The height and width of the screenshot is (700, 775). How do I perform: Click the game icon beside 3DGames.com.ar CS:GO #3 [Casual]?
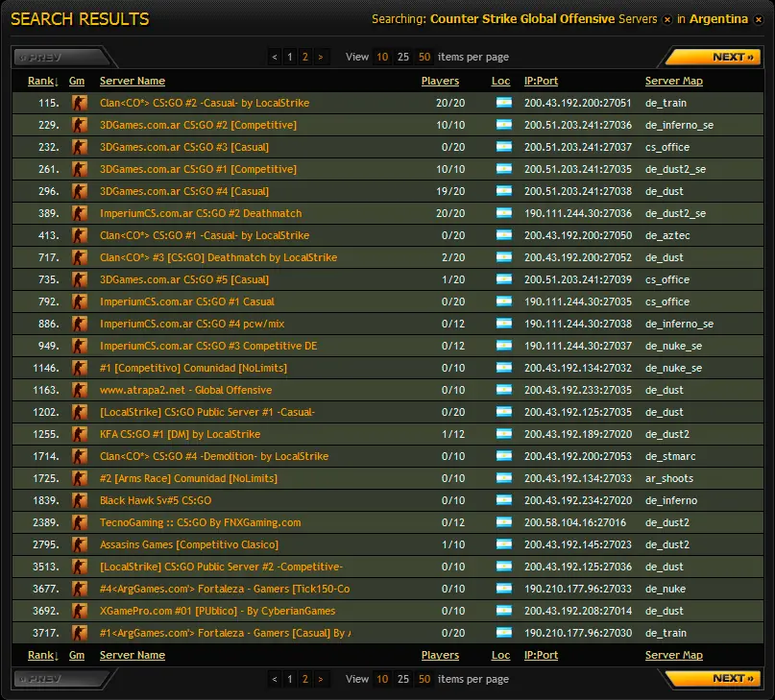click(x=79, y=147)
